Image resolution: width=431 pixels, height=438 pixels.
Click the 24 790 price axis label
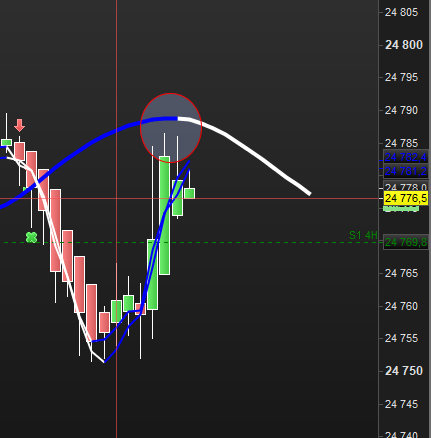click(401, 110)
